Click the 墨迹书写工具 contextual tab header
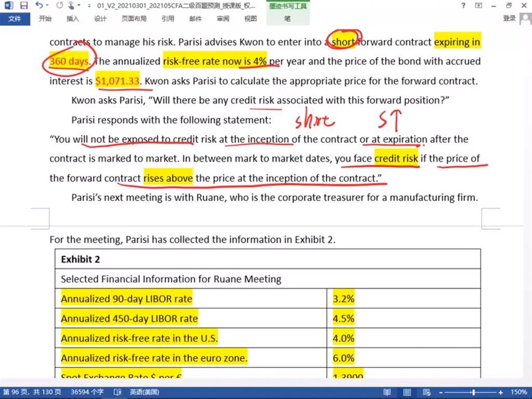 tap(288, 6)
